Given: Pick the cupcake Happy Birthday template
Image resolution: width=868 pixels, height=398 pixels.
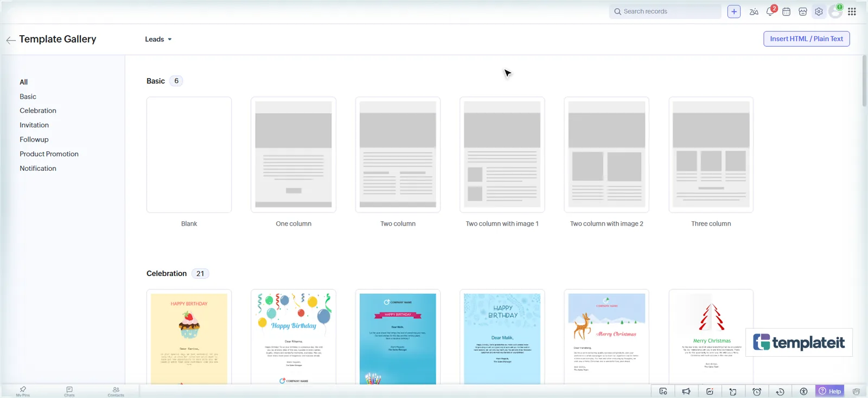Looking at the screenshot, I should tap(189, 337).
